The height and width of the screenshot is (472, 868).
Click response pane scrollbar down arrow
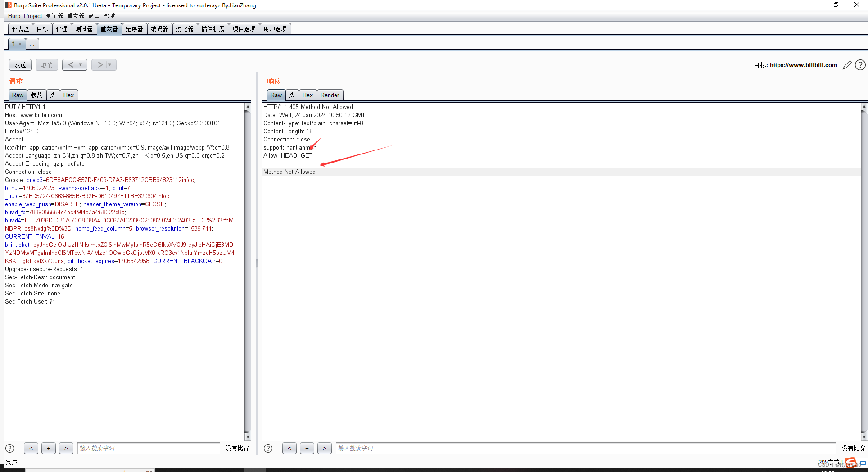pyautogui.click(x=863, y=437)
